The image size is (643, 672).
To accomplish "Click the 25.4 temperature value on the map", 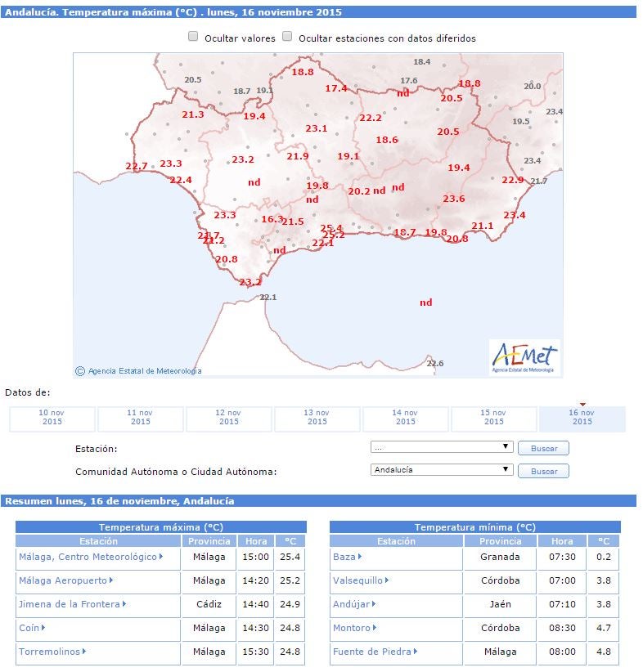I will click(331, 228).
